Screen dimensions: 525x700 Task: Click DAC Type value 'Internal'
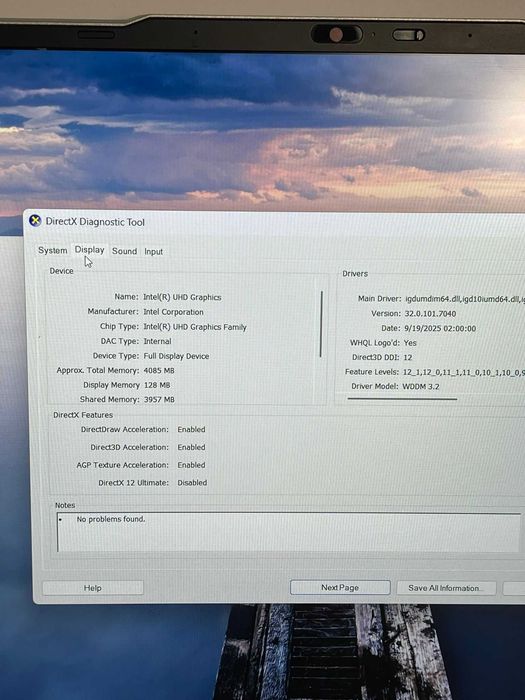click(157, 341)
